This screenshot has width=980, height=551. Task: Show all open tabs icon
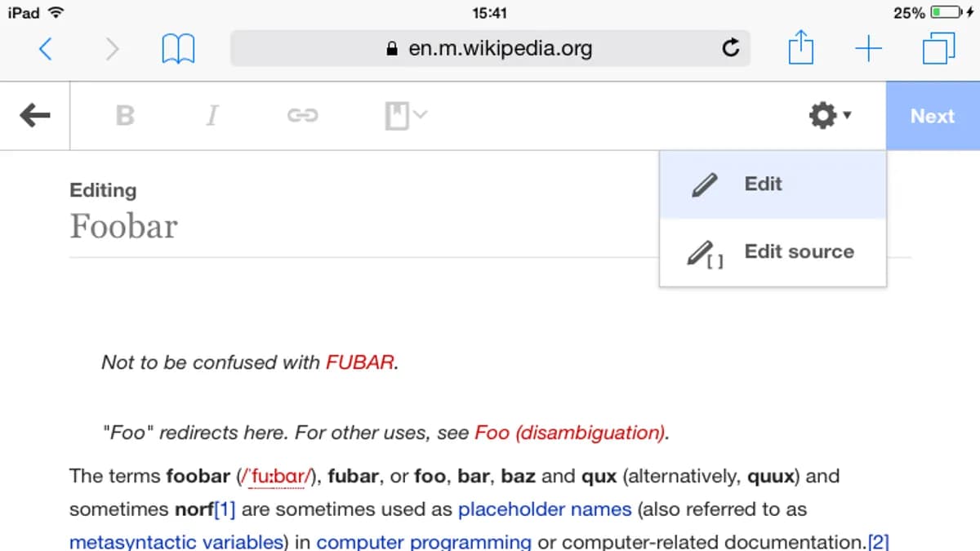tap(938, 48)
